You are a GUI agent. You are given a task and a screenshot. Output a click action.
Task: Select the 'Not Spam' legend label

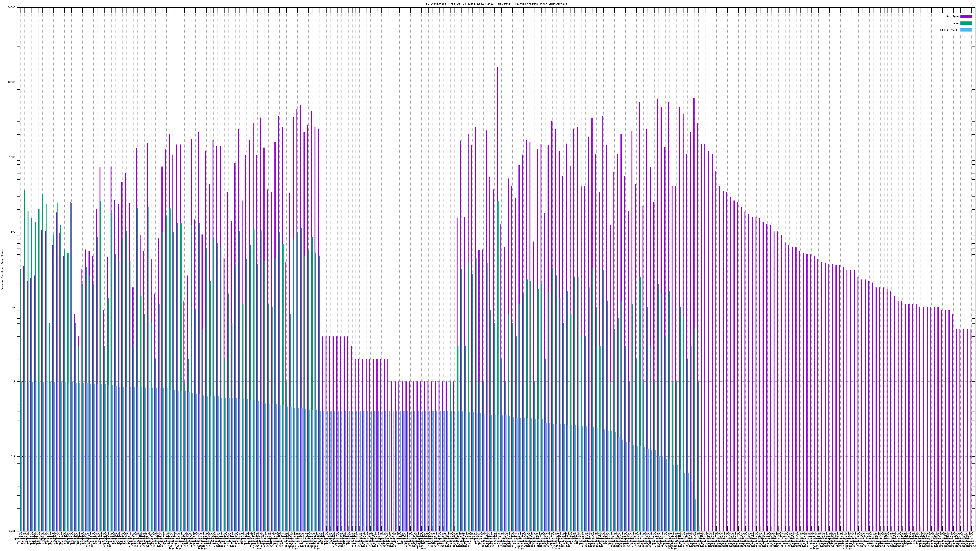click(x=953, y=16)
